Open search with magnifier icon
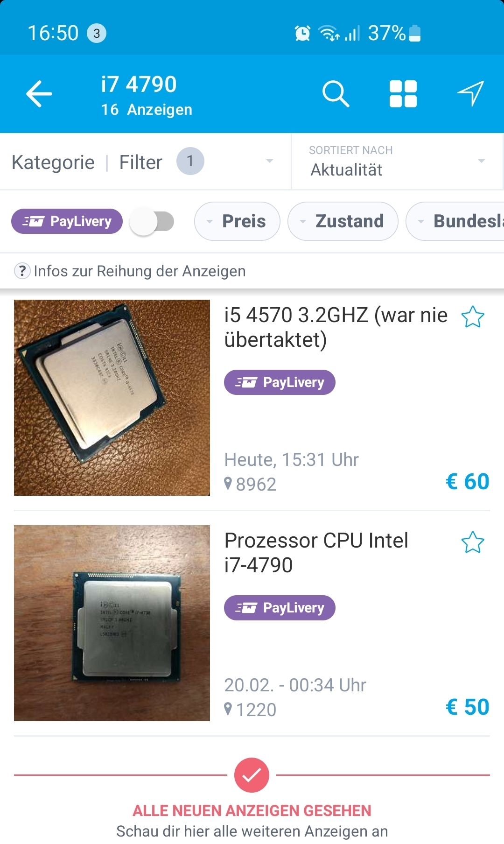The image size is (504, 844). pyautogui.click(x=336, y=94)
